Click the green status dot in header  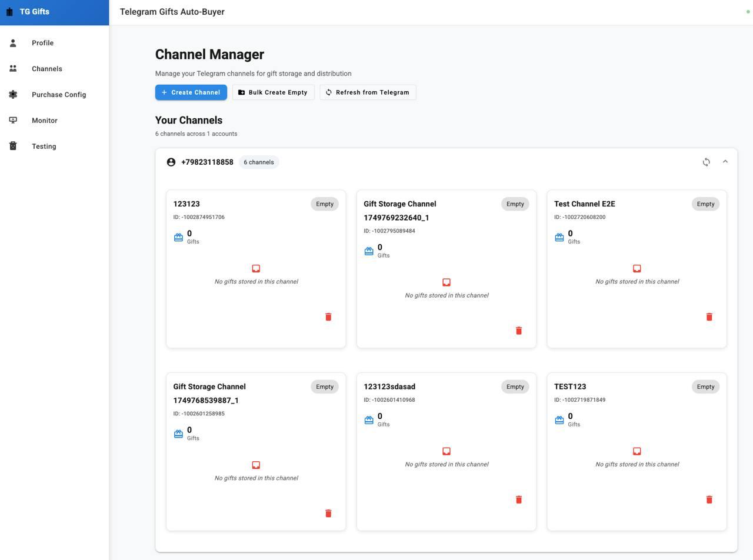748,12
